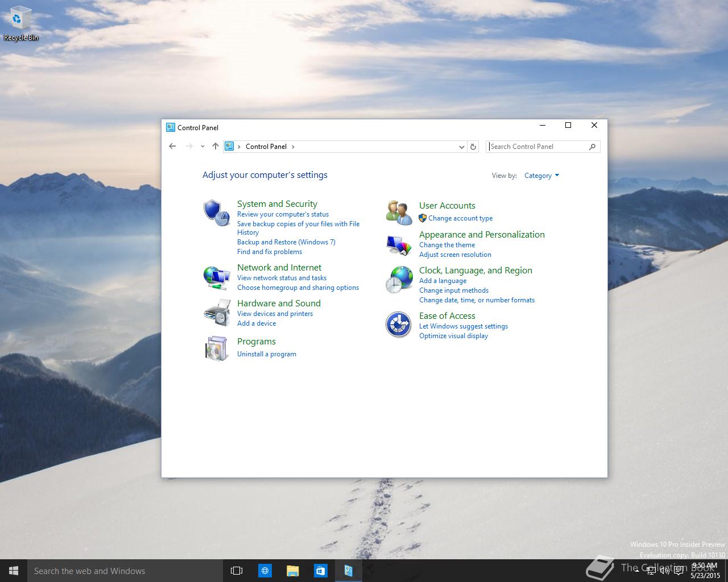728x582 pixels.
Task: Open the Hardware and Sound printer icon
Action: [217, 313]
